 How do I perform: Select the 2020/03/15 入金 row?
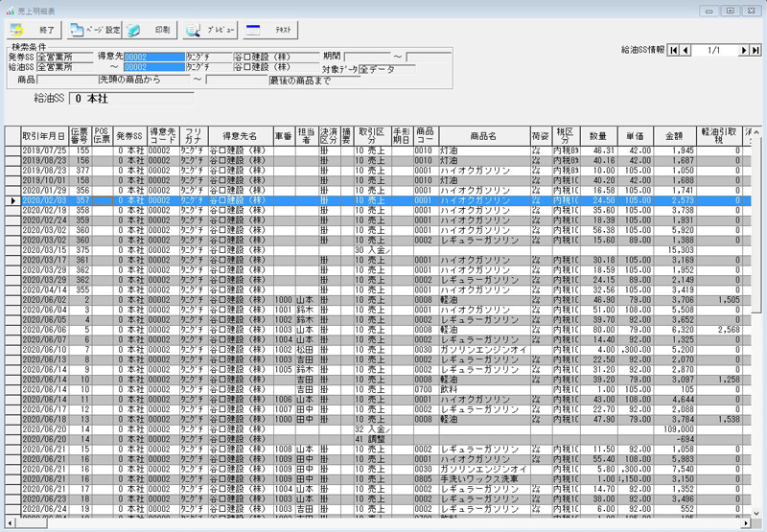[44, 250]
